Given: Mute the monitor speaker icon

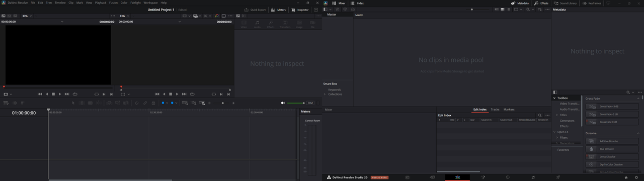Looking at the screenshot, I should tap(283, 103).
